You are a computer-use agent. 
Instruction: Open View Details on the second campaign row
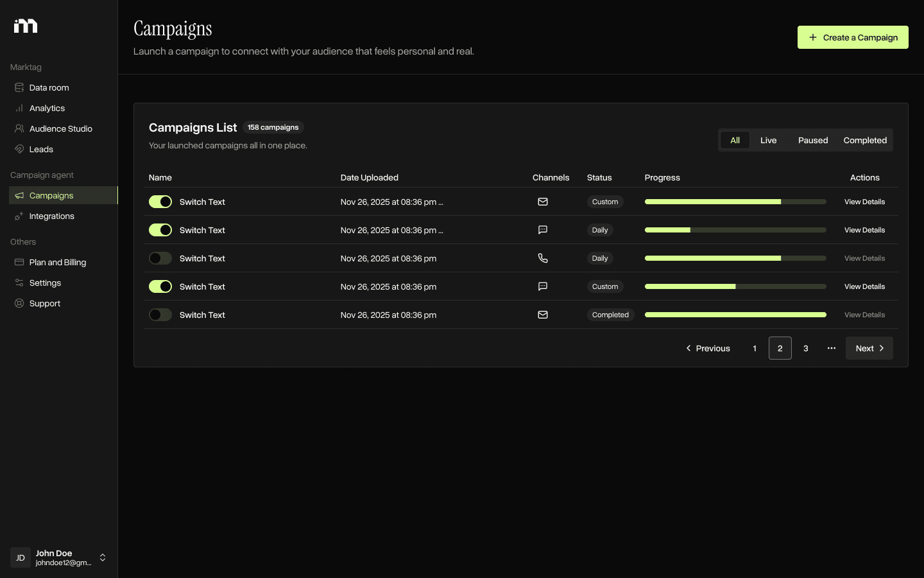click(x=864, y=230)
